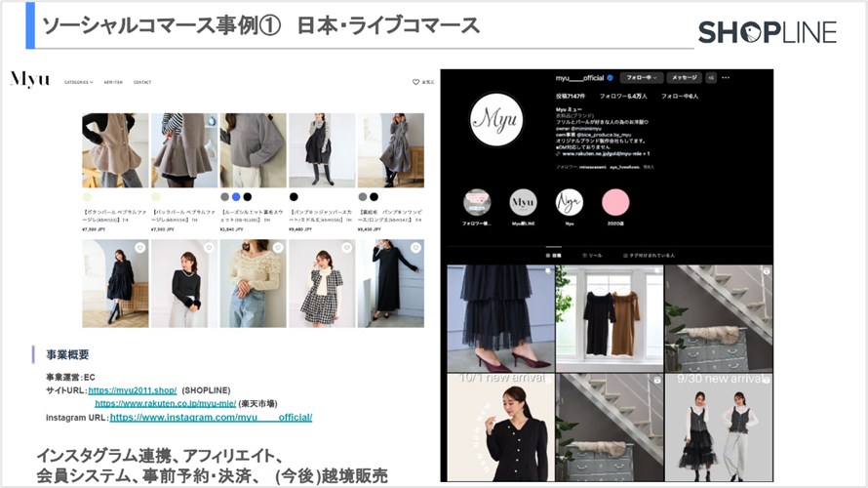Open the 10/1 new arrival Instagram post
Image resolution: width=868 pixels, height=488 pixels.
(500, 427)
